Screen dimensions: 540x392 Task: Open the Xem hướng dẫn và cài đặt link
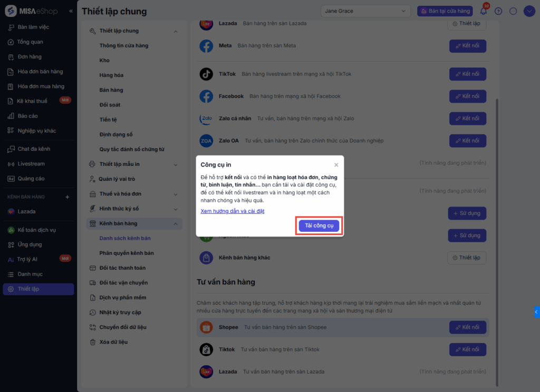pyautogui.click(x=232, y=211)
